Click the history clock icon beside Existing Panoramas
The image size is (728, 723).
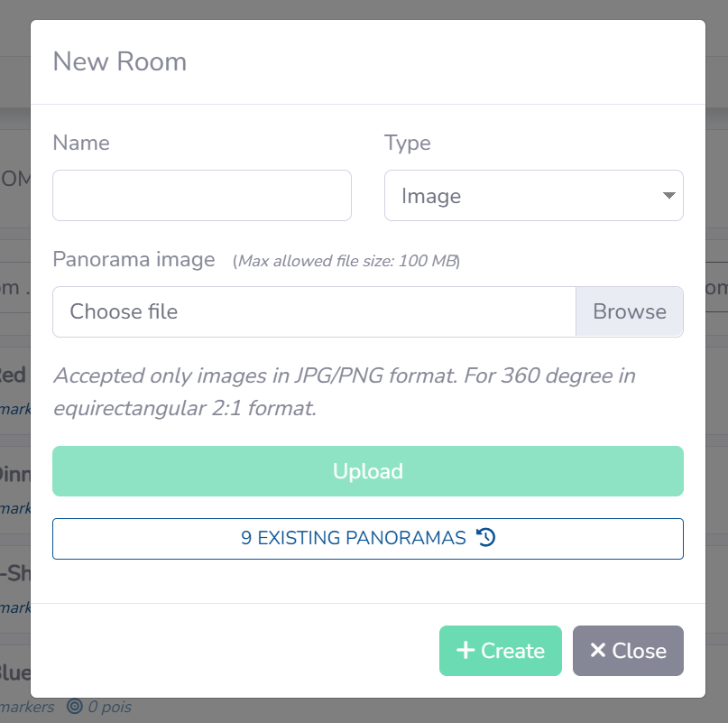486,538
